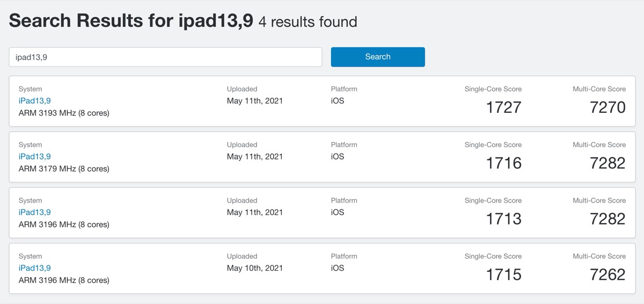Select the multi-core score 7262

point(608,275)
